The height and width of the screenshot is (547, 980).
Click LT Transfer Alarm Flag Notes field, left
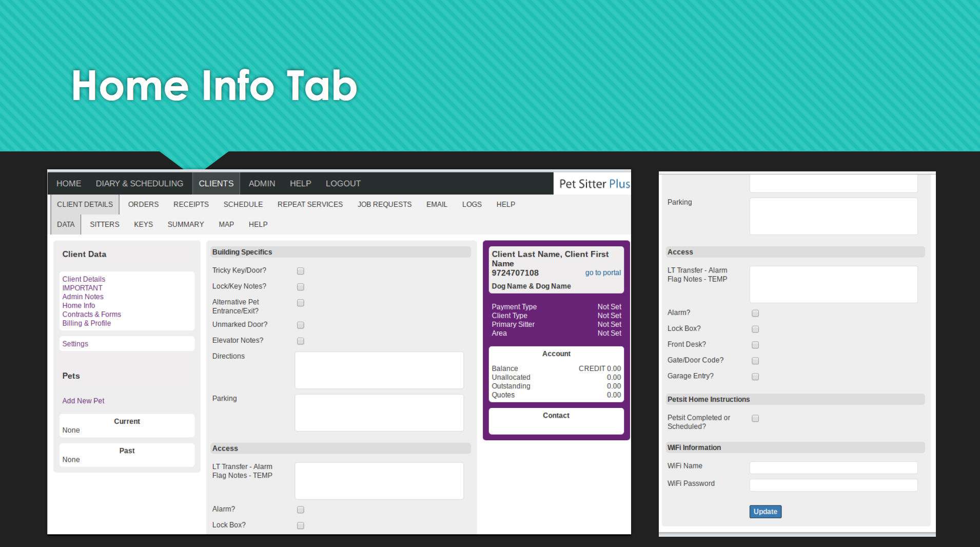tap(379, 481)
